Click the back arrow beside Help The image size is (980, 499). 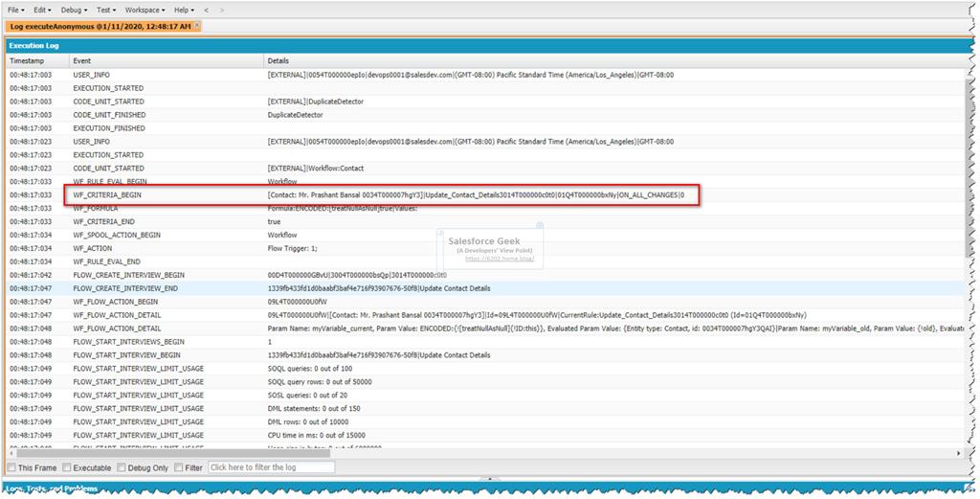coord(207,10)
